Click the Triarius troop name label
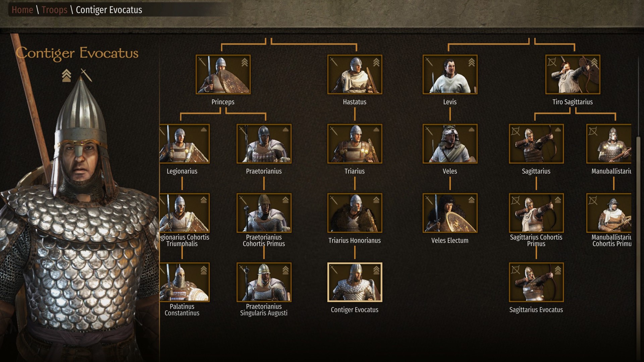Image resolution: width=644 pixels, height=362 pixels. [x=355, y=171]
